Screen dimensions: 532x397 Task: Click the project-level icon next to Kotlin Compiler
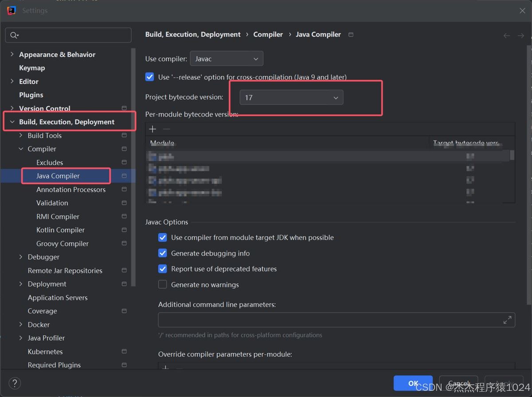(x=124, y=230)
